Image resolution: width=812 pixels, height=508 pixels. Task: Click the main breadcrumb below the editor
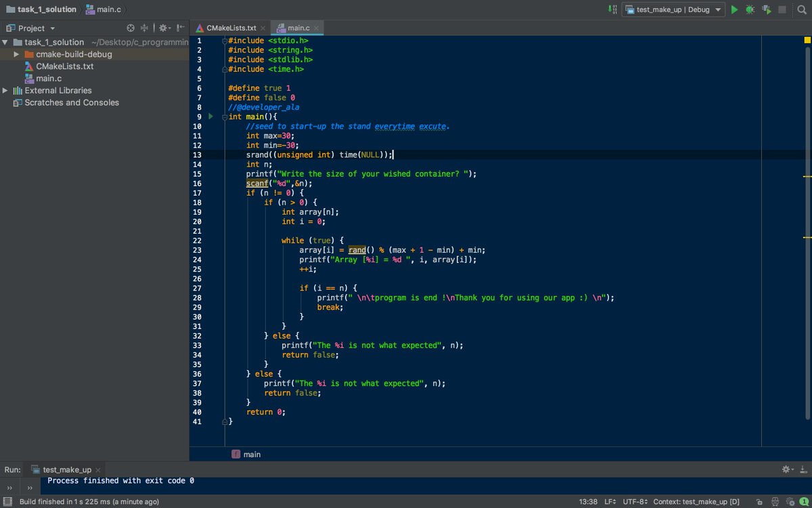point(252,454)
